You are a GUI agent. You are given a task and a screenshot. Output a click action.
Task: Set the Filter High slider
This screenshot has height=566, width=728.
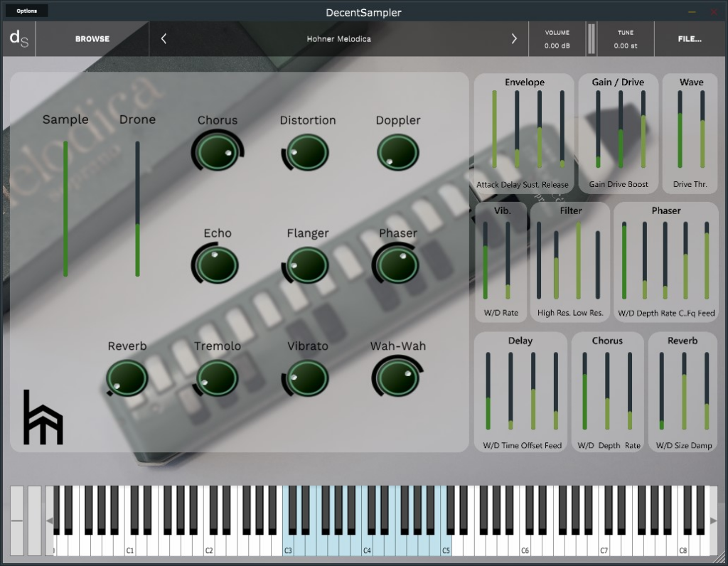tap(539, 260)
